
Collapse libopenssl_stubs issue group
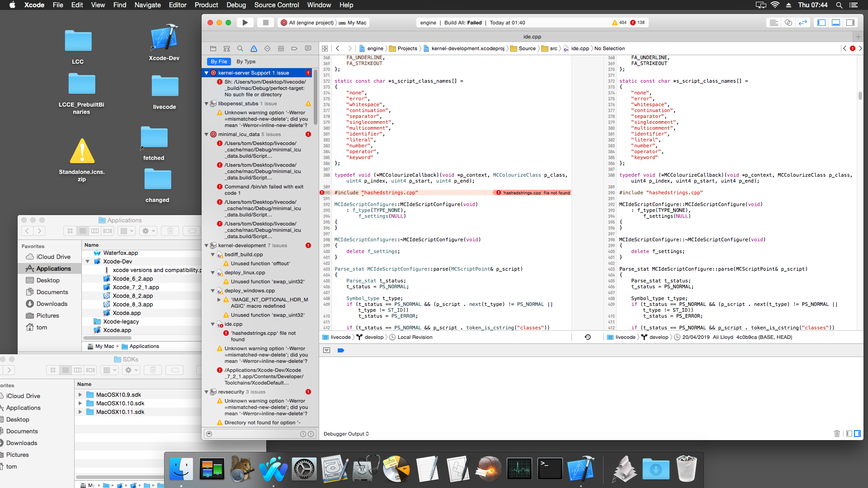coord(207,103)
